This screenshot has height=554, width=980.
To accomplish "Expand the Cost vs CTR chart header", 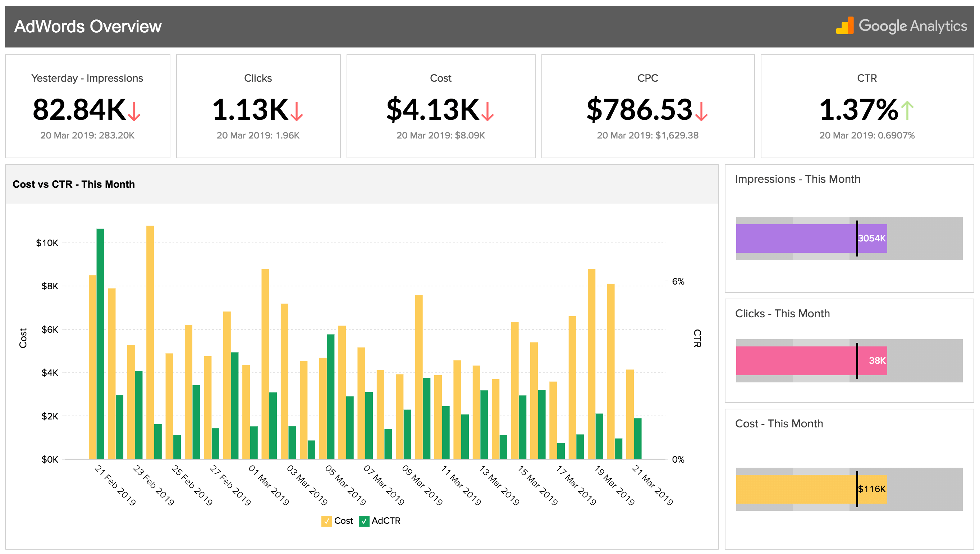I will (74, 184).
